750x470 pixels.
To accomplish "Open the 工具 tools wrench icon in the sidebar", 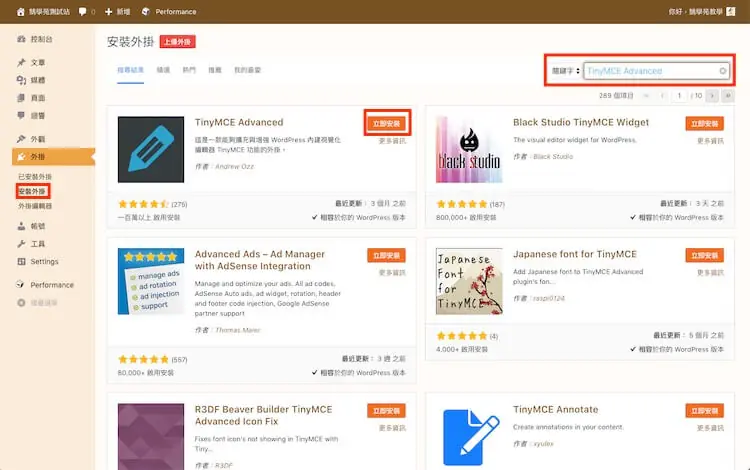I will click(21, 244).
